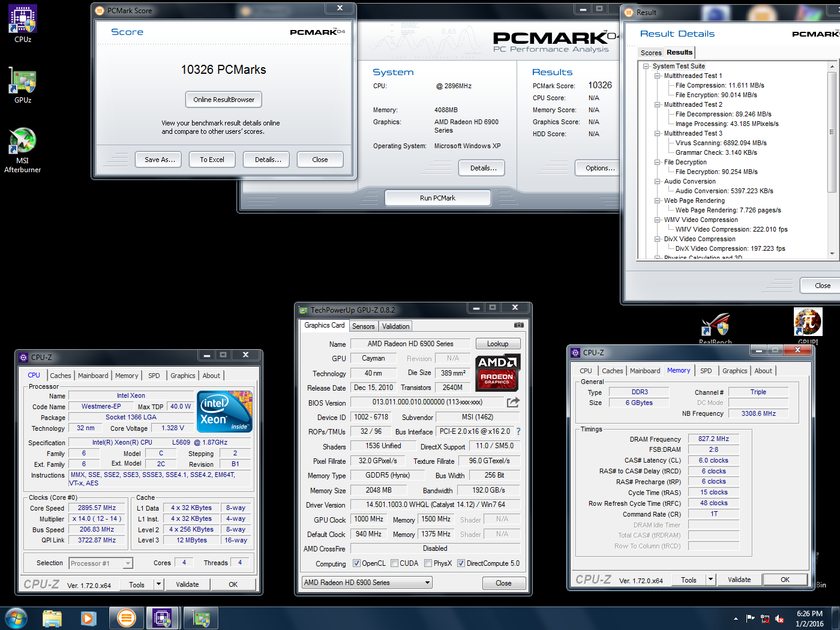Toggle the DirectCompute 5.0 checkbox
The image size is (840, 630).
[x=461, y=563]
